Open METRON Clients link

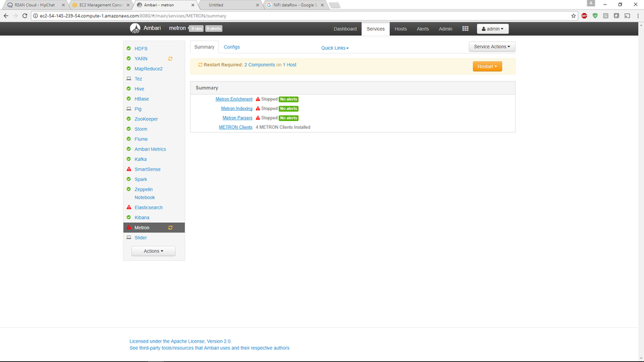[235, 128]
